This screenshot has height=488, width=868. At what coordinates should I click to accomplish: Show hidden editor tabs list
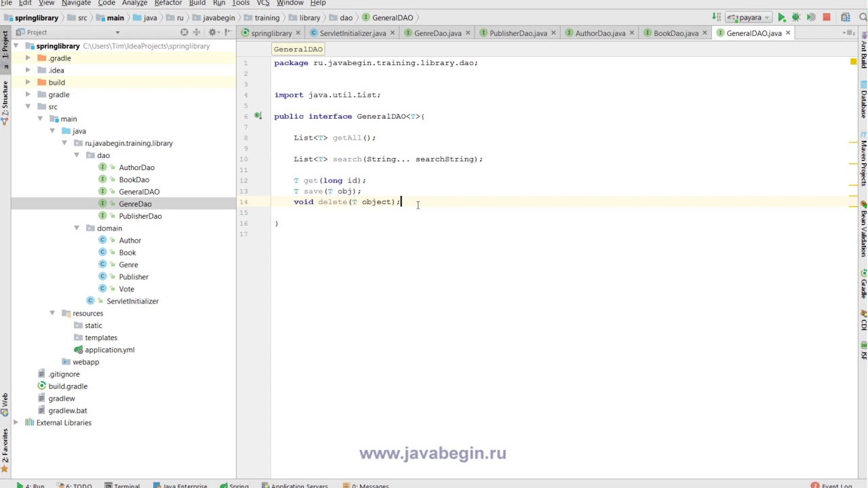pyautogui.click(x=849, y=33)
